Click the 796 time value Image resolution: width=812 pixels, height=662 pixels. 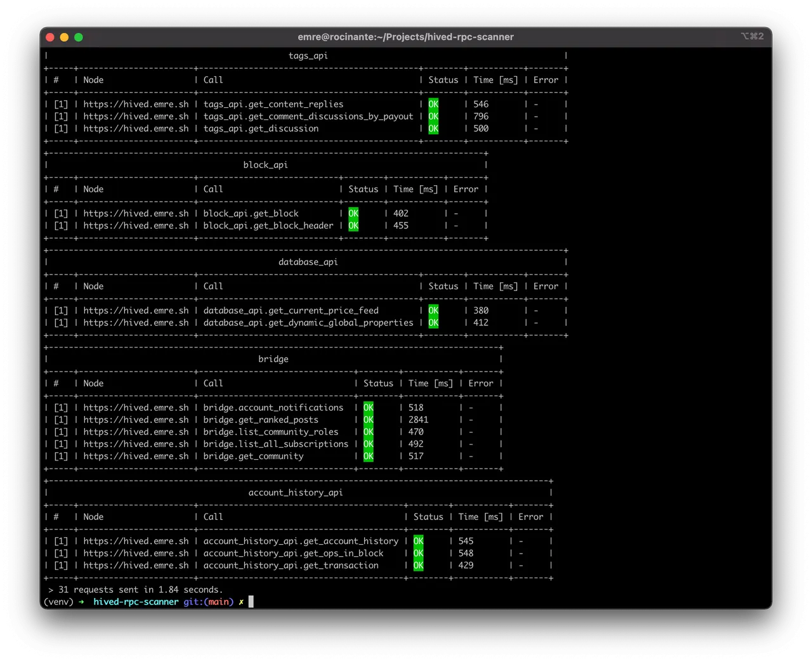481,116
